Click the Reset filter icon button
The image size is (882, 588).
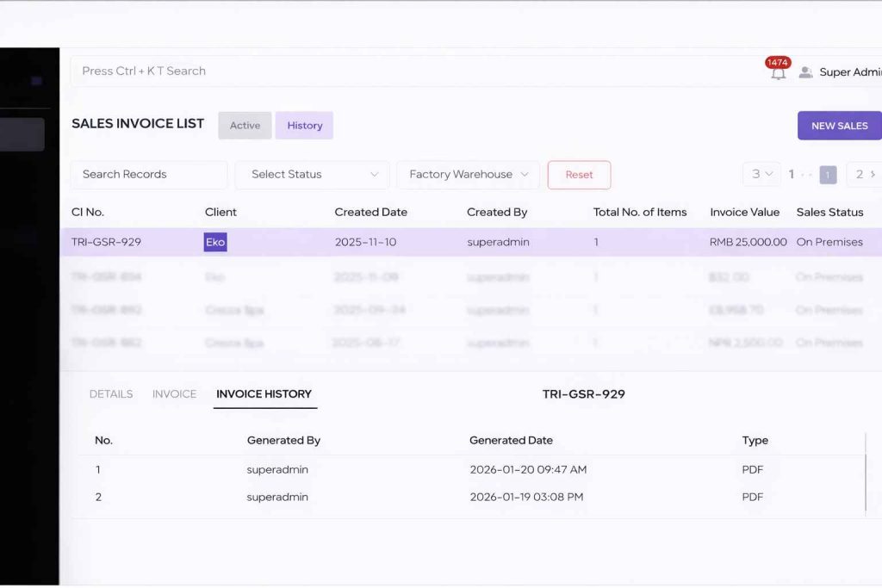(x=579, y=174)
